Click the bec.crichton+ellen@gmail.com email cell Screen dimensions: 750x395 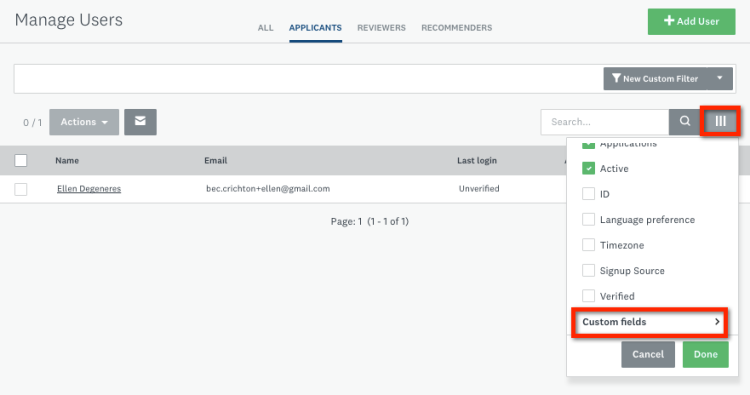pos(268,189)
